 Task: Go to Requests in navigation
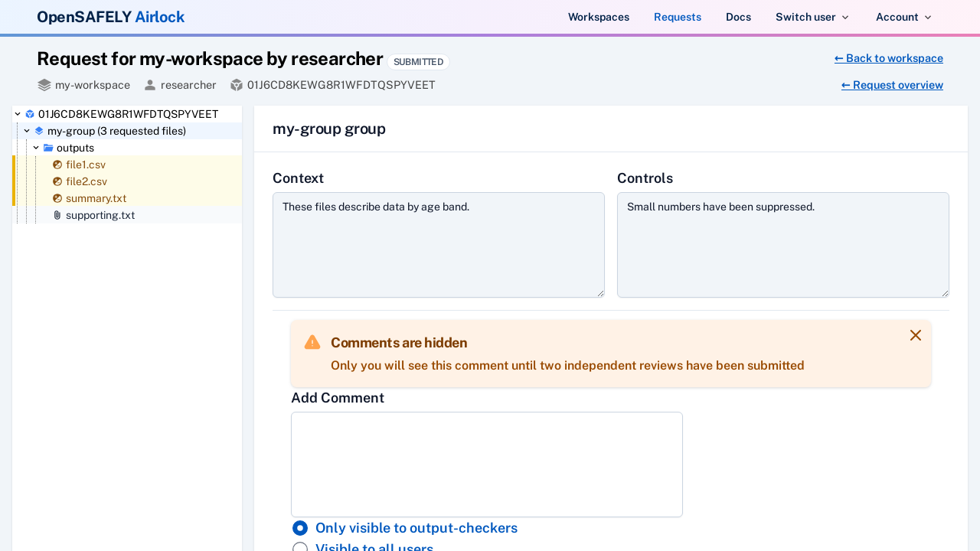tap(678, 17)
